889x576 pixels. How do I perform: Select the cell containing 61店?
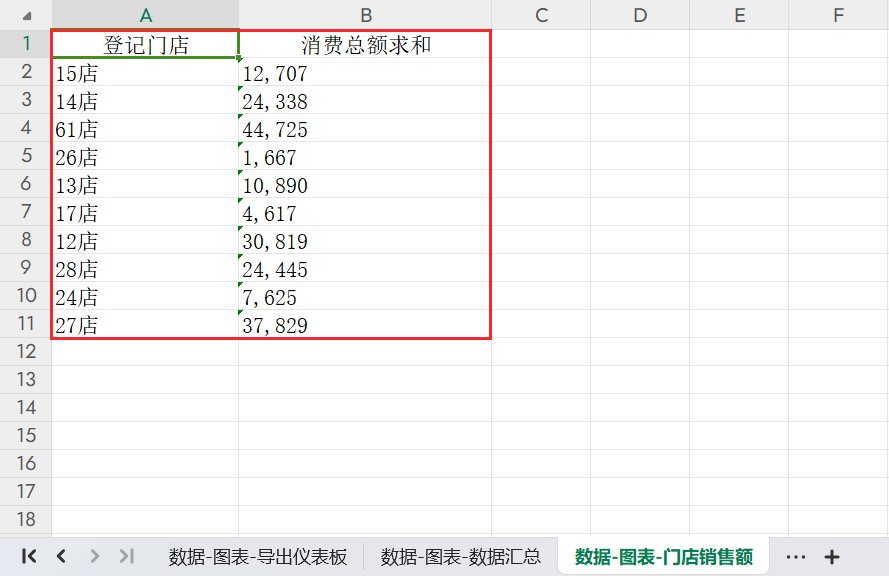(145, 128)
